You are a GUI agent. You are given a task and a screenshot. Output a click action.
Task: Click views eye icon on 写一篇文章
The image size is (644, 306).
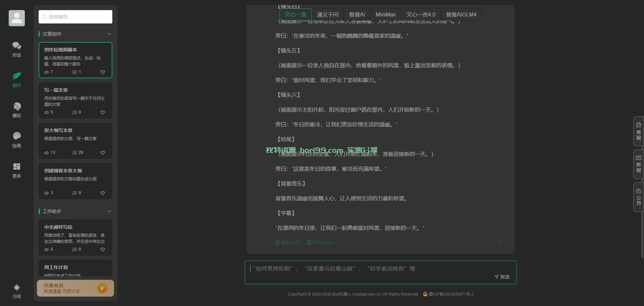tap(47, 113)
